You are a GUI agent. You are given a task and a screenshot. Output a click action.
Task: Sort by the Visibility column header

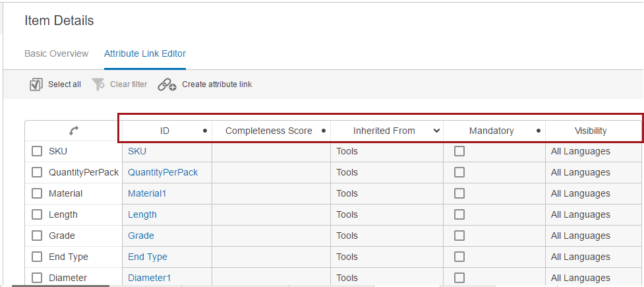[591, 131]
